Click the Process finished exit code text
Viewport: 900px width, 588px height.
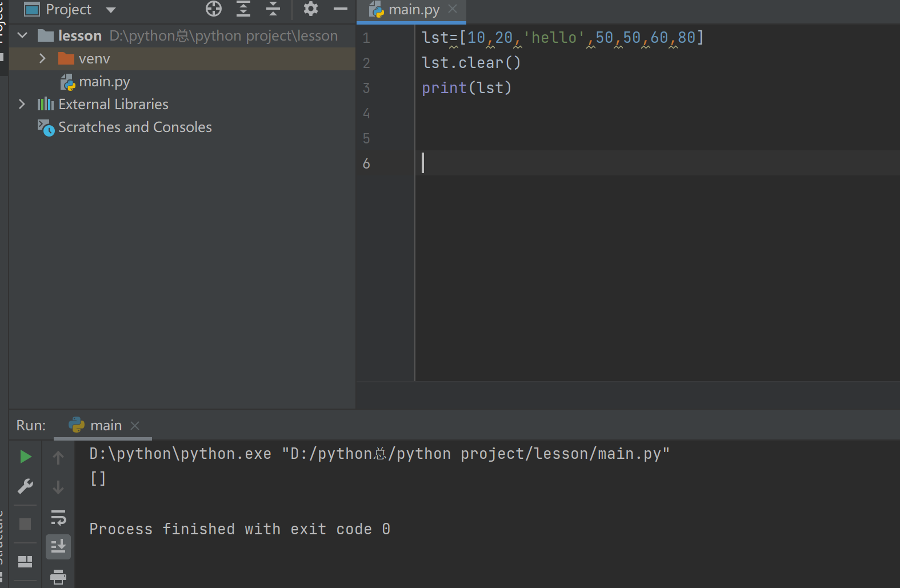[239, 529]
